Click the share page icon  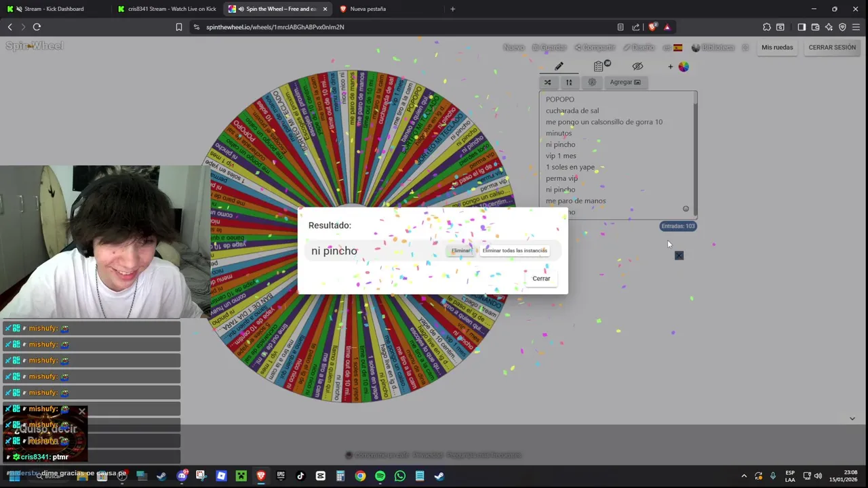[636, 27]
